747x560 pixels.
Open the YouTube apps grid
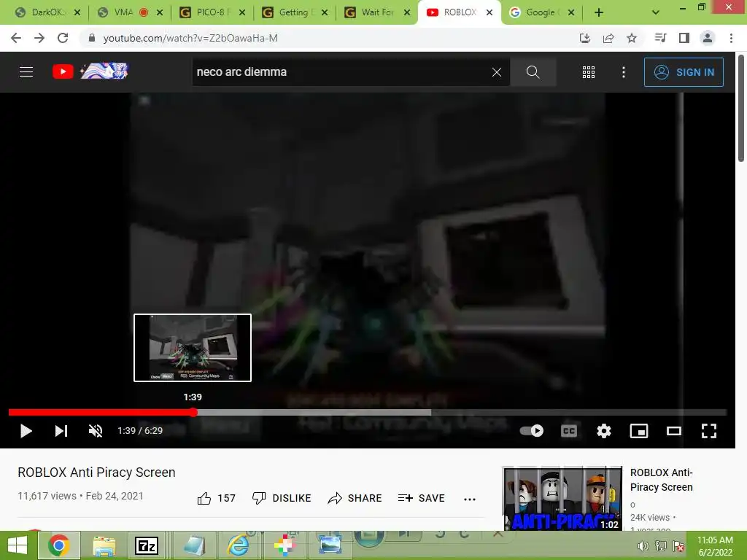(589, 72)
